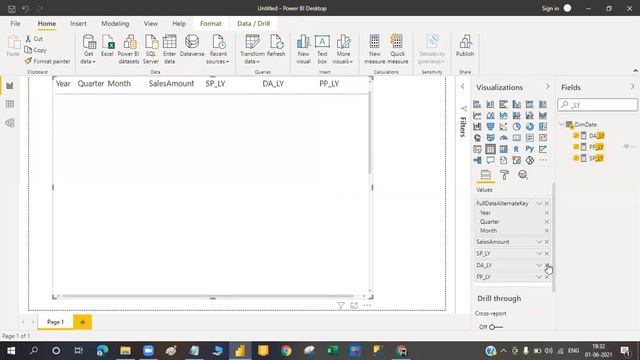Switch to the Modeling ribbon tab
The height and width of the screenshot is (360, 640).
coord(115,24)
